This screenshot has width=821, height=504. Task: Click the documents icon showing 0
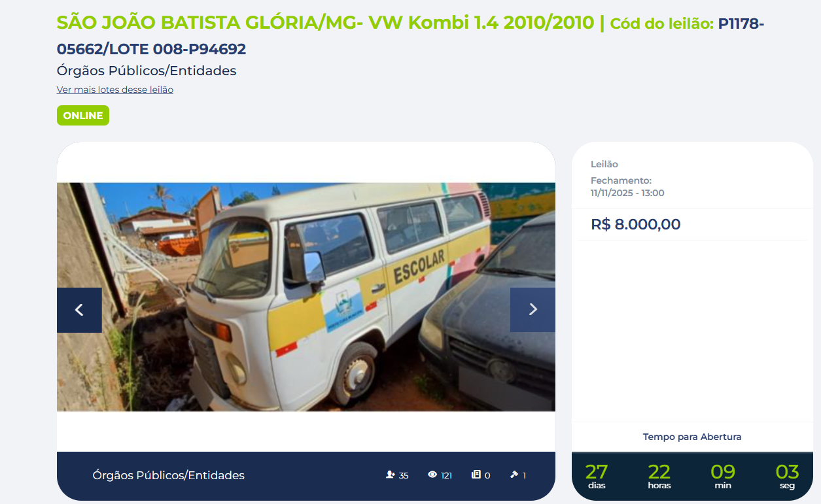pos(476,475)
